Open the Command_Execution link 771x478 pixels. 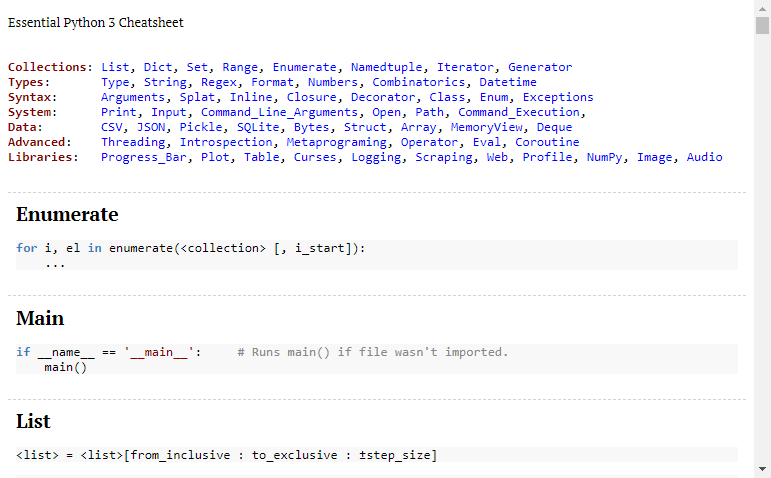click(519, 112)
